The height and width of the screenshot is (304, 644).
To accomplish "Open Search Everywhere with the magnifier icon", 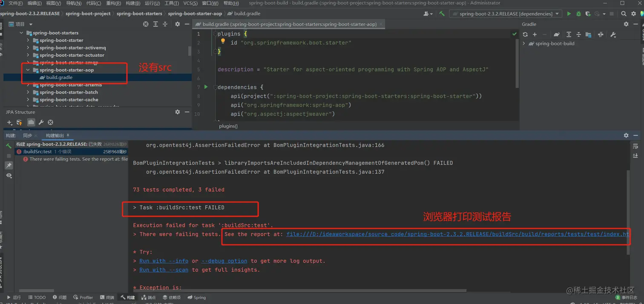I will pyautogui.click(x=624, y=14).
